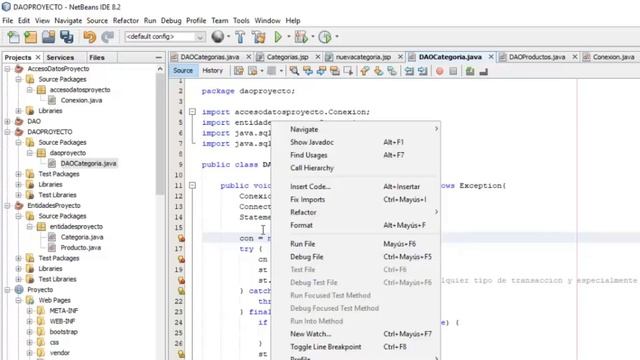The image size is (640, 360).
Task: Click the Redo arrow icon
Action: click(107, 37)
